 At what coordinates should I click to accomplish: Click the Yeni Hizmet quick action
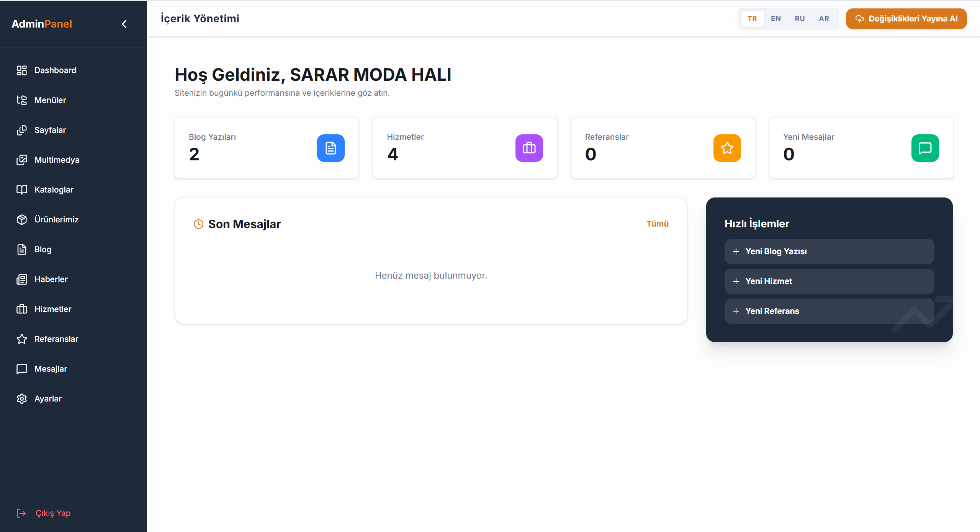829,281
